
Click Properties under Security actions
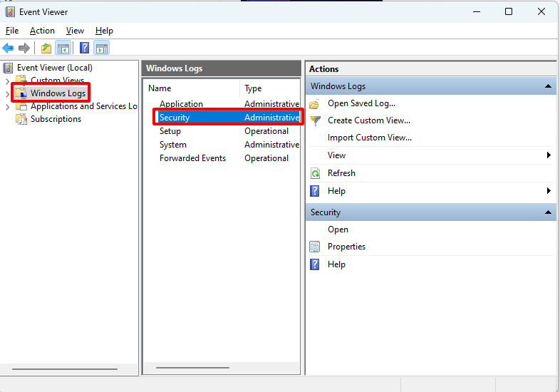coord(346,247)
